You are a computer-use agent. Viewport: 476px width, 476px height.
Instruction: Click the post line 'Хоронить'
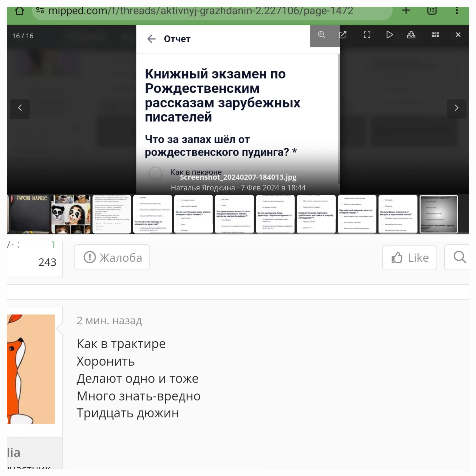pyautogui.click(x=106, y=361)
